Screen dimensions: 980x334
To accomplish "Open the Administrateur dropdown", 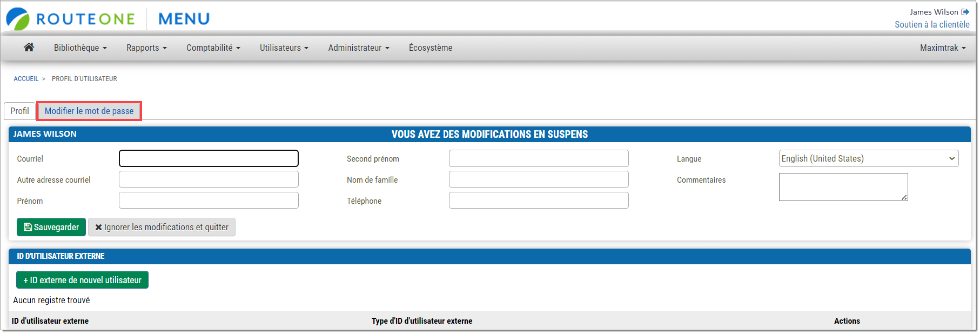I will [358, 48].
